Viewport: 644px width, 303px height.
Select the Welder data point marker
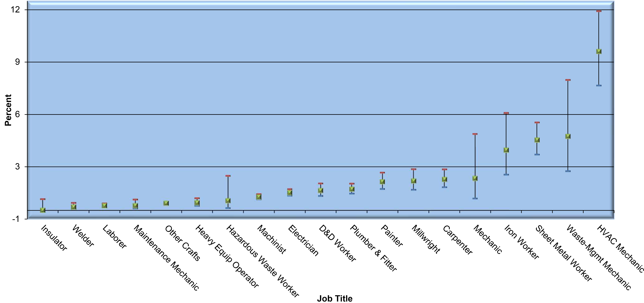point(74,207)
